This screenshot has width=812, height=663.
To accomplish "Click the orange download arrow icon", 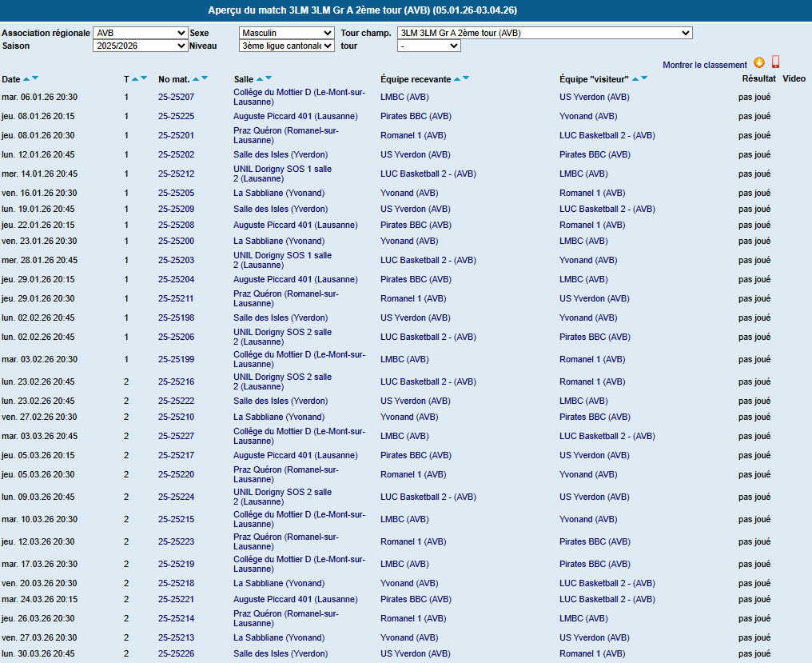I will pos(759,63).
